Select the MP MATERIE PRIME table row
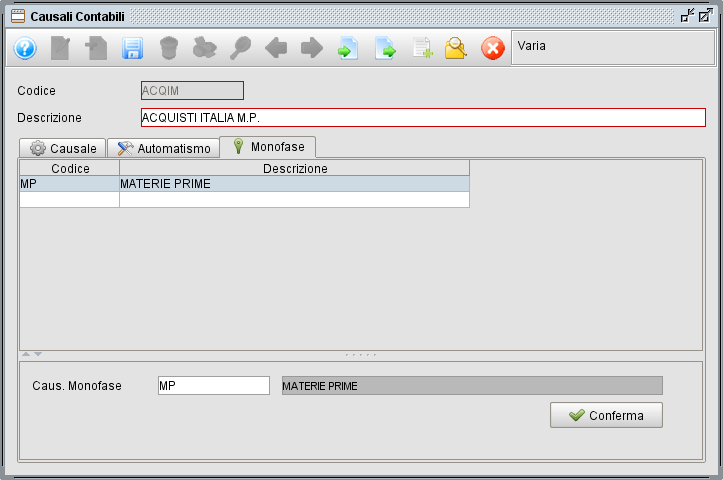The image size is (723, 480). [x=244, y=184]
